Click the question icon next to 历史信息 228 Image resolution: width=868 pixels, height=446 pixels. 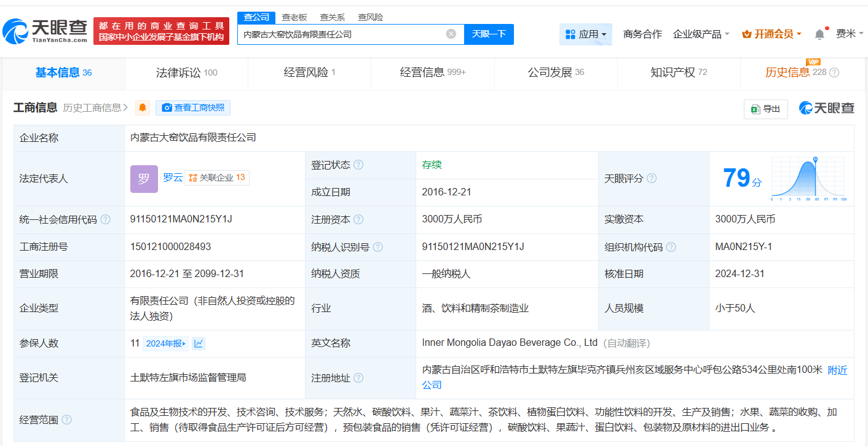tap(834, 72)
